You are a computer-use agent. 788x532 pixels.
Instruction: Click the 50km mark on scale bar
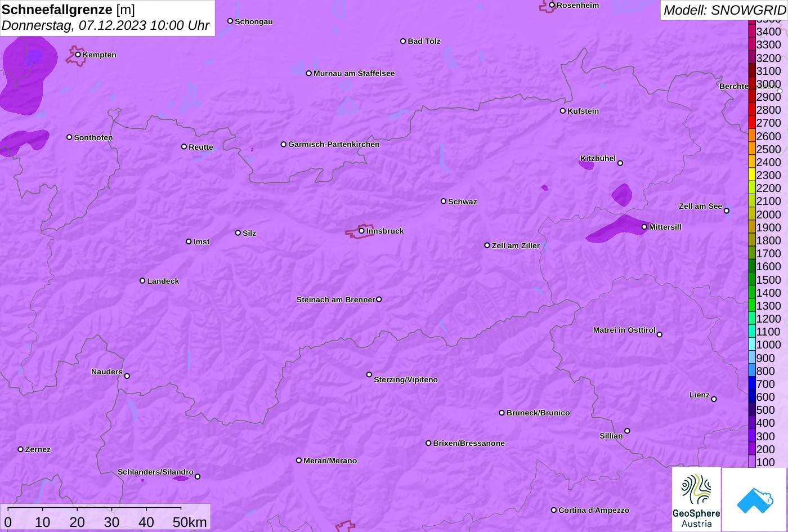point(190,522)
